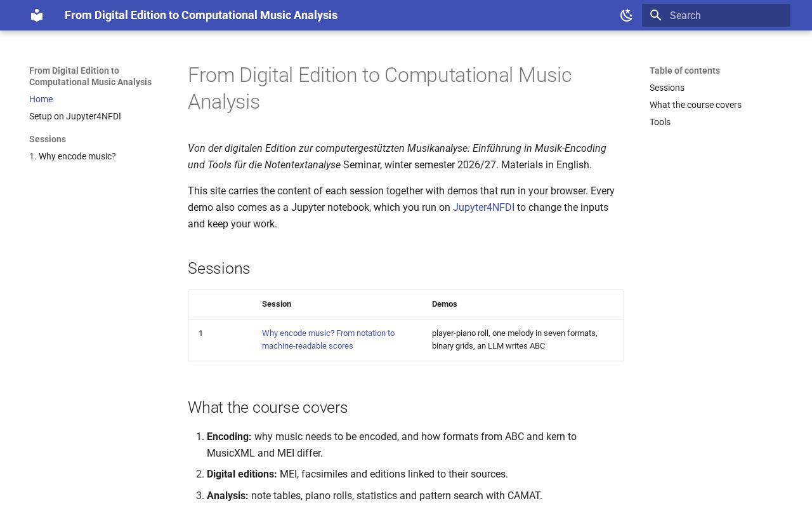
Task: Click table cell player-piano roll demos text
Action: click(514, 339)
